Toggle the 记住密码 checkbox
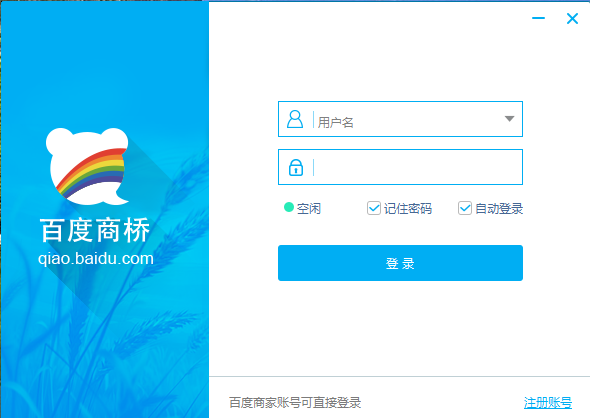 pos(374,208)
